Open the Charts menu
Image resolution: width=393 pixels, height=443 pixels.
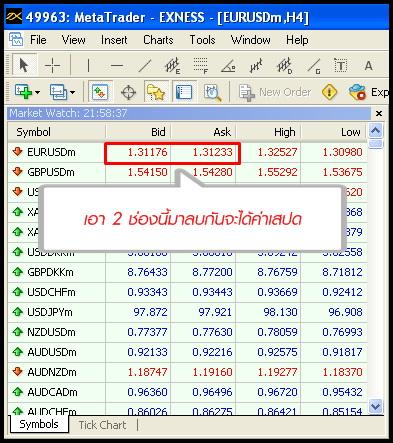[x=158, y=40]
